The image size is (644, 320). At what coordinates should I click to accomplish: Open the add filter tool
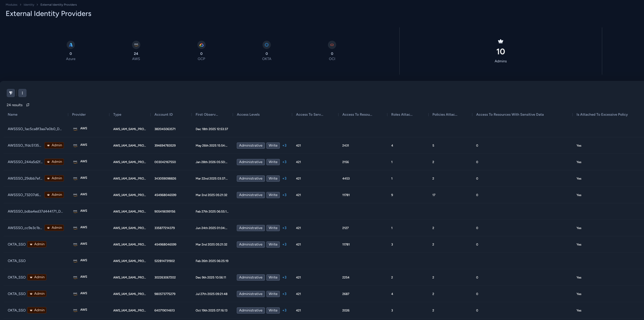11,93
